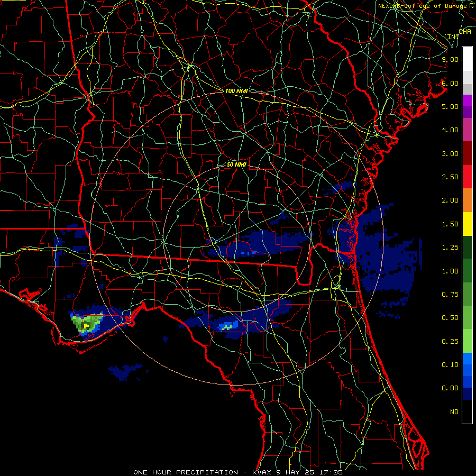Select the 2.00 legend value
This screenshot has height=476, width=476.
[450, 200]
